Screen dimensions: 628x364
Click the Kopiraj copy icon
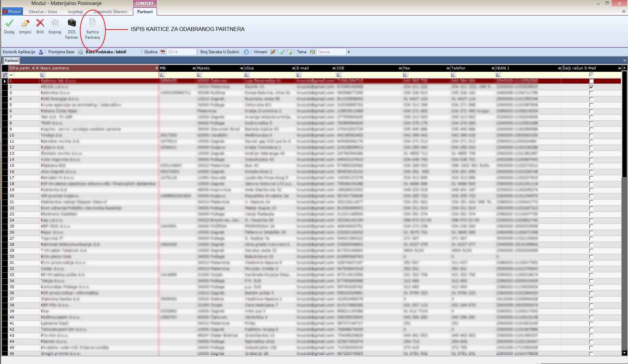(55, 23)
